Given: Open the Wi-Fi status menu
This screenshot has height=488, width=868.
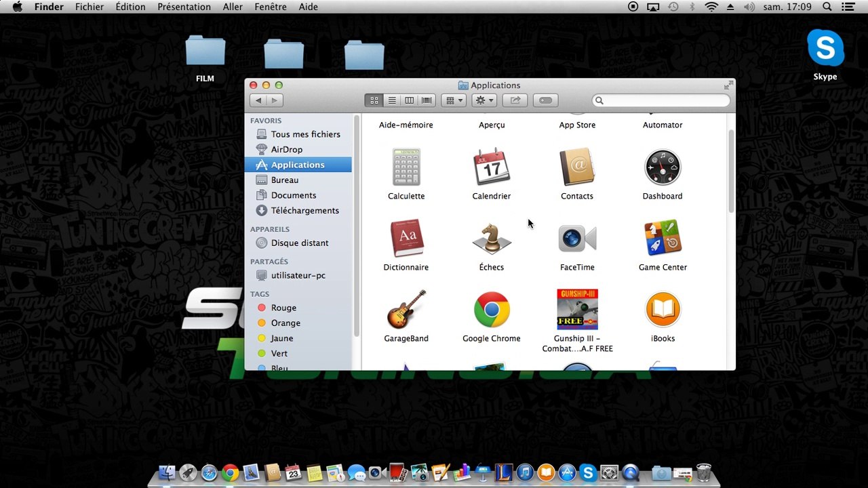Looking at the screenshot, I should click(711, 7).
